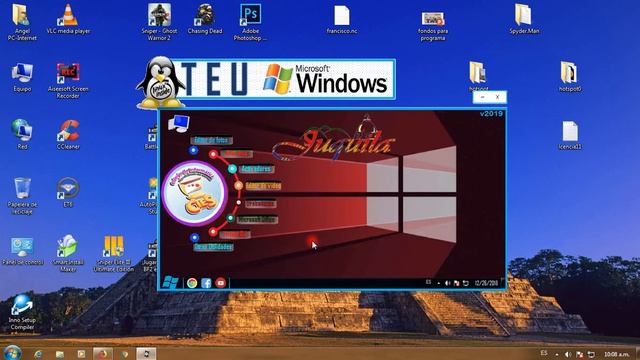Screen dimensions: 640x360
Task: Open Internet Explorer from the Windows taskbar
Action: pyautogui.click(x=38, y=354)
